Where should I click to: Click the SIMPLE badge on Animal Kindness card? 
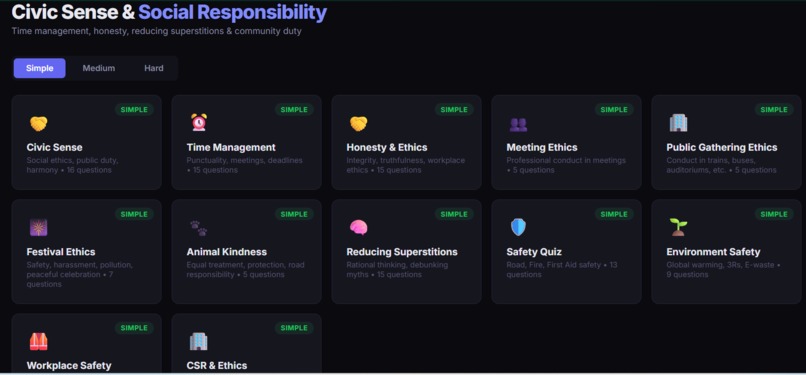point(294,214)
